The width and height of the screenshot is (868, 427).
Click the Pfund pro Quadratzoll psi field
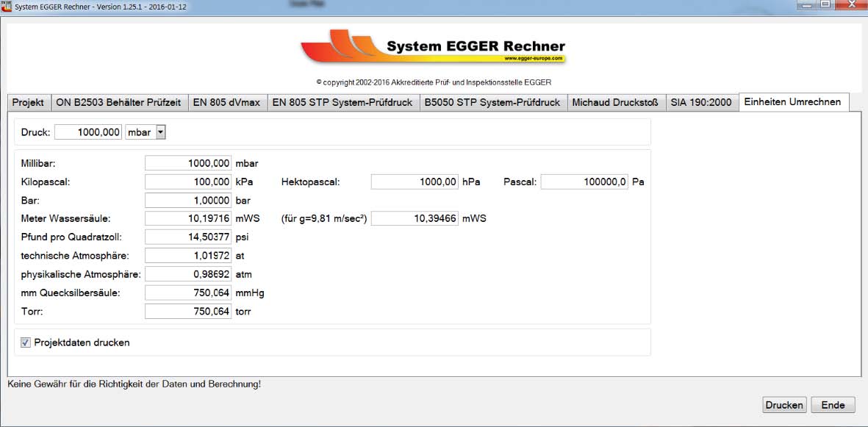click(188, 237)
